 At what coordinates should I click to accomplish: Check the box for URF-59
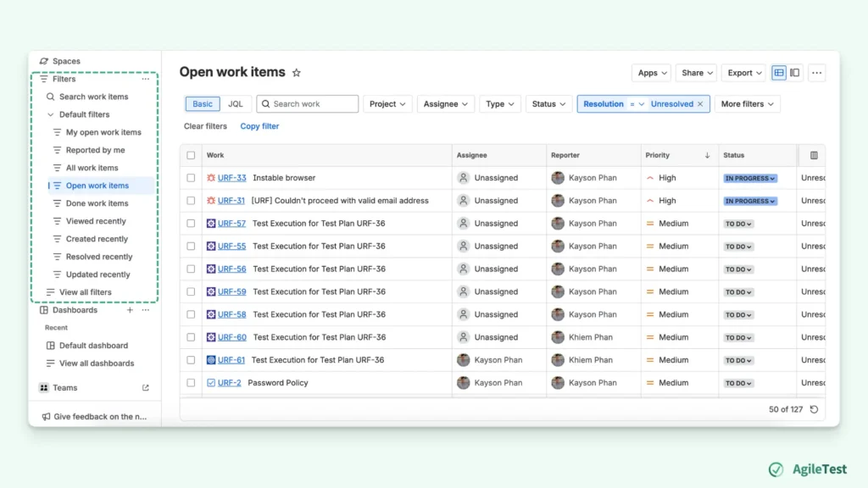191,291
